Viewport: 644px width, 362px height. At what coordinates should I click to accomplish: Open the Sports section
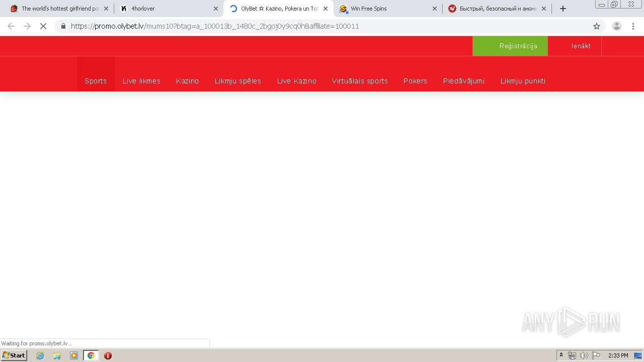tap(96, 81)
